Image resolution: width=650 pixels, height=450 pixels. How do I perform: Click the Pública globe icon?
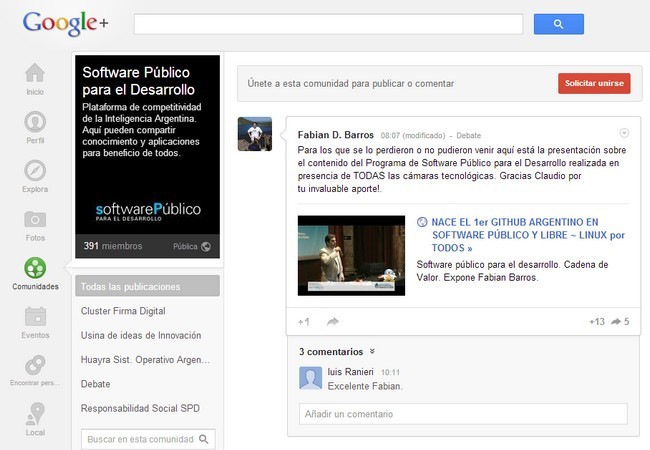(x=206, y=247)
